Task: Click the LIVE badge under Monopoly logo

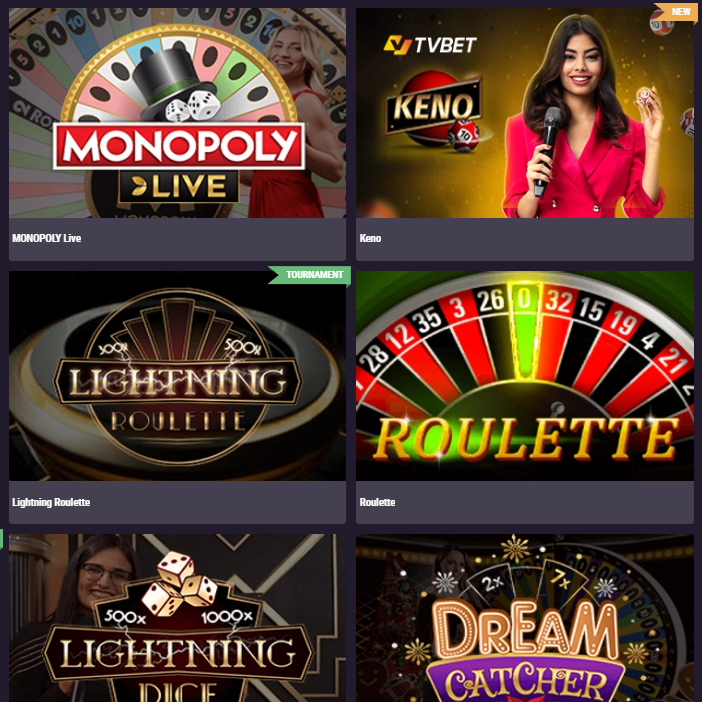Action: point(179,186)
